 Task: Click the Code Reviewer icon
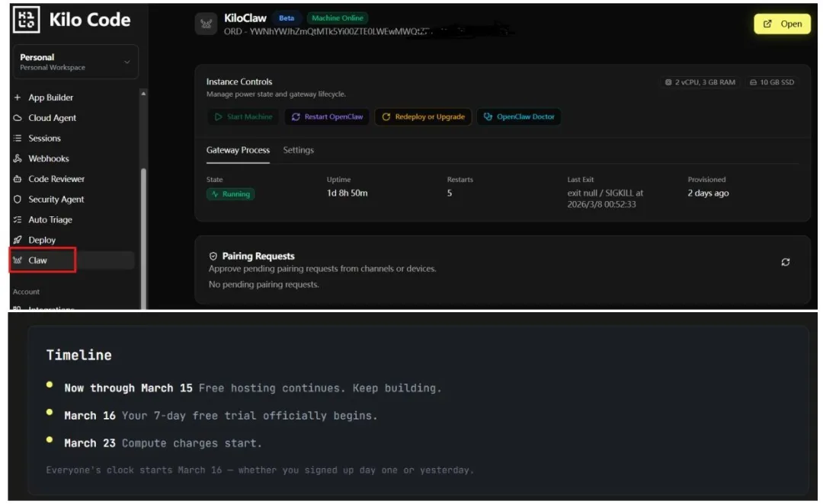(18, 179)
